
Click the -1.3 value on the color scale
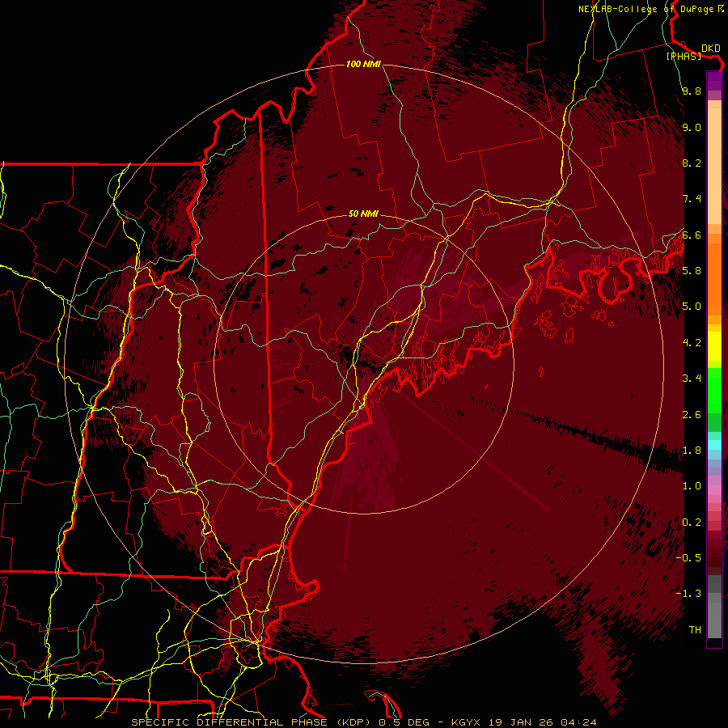click(x=688, y=594)
